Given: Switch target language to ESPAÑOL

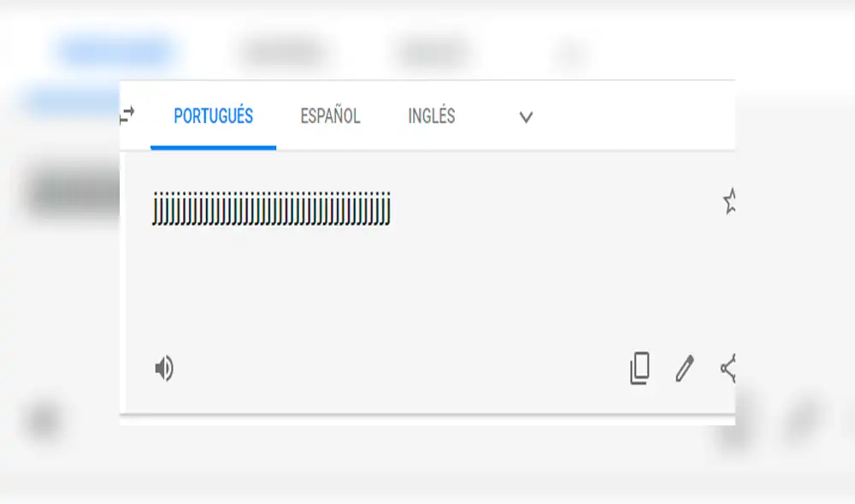Looking at the screenshot, I should [x=330, y=116].
